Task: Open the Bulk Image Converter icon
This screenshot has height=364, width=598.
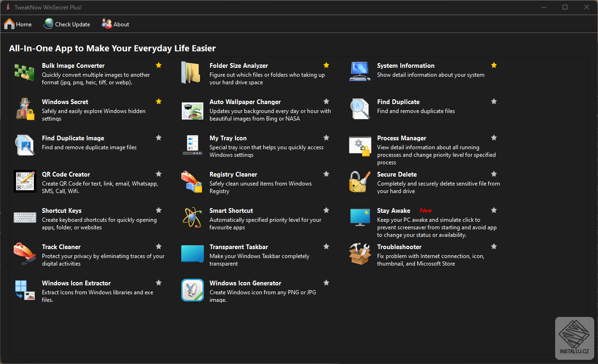Action: (24, 73)
